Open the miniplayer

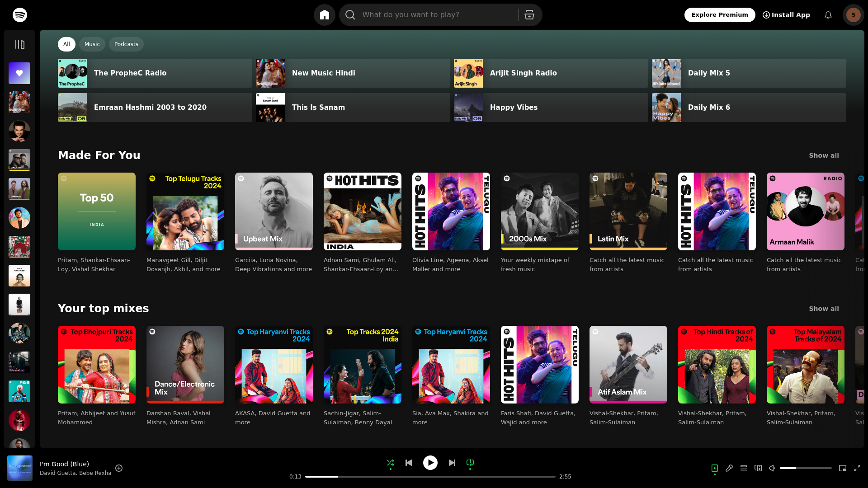pyautogui.click(x=843, y=468)
